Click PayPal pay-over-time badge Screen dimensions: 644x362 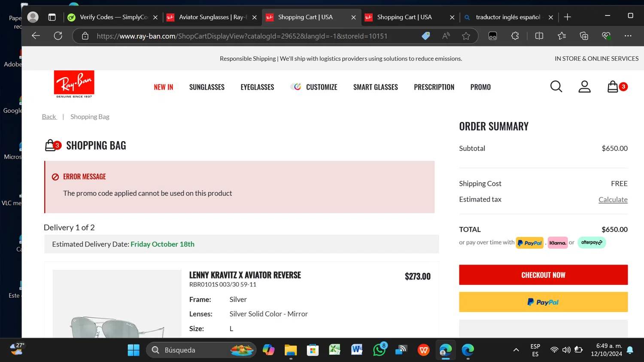529,243
